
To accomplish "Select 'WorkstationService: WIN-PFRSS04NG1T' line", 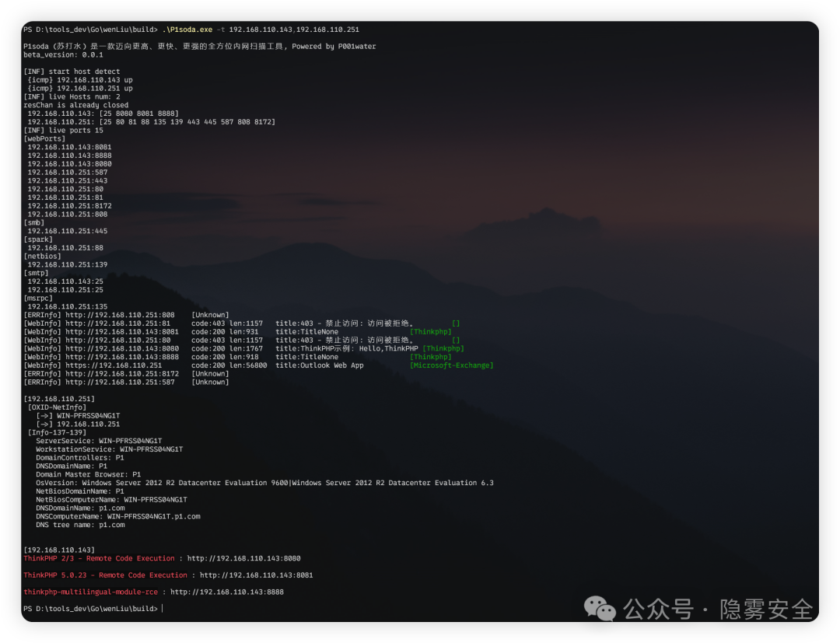I will [x=110, y=449].
